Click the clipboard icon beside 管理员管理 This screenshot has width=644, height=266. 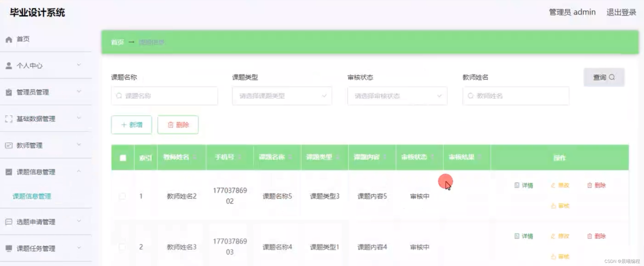coord(9,92)
